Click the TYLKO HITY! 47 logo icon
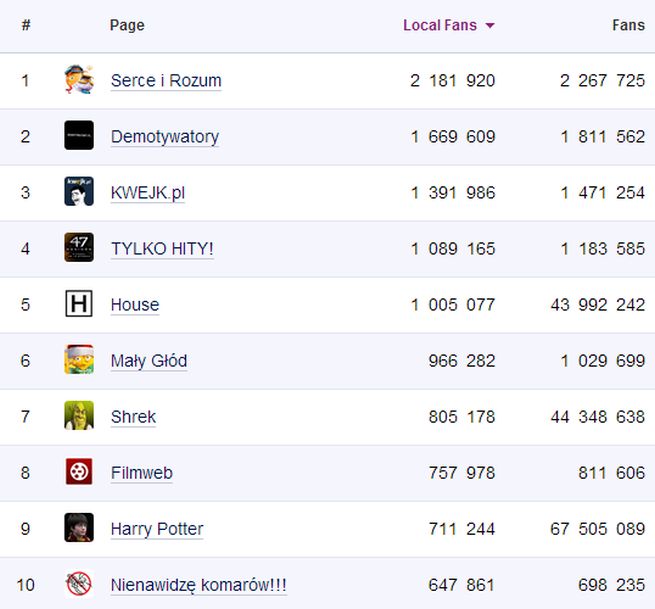Image resolution: width=655 pixels, height=609 pixels. click(79, 248)
